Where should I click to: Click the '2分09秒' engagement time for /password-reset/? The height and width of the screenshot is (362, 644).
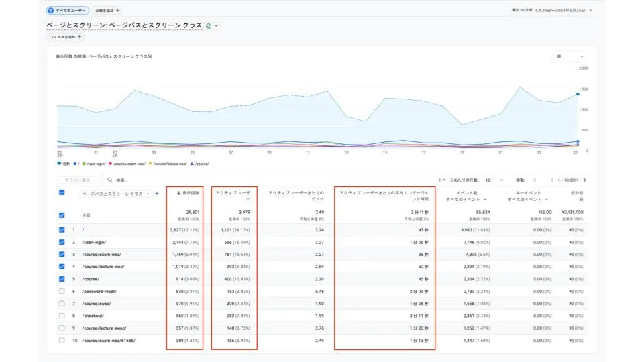419,292
